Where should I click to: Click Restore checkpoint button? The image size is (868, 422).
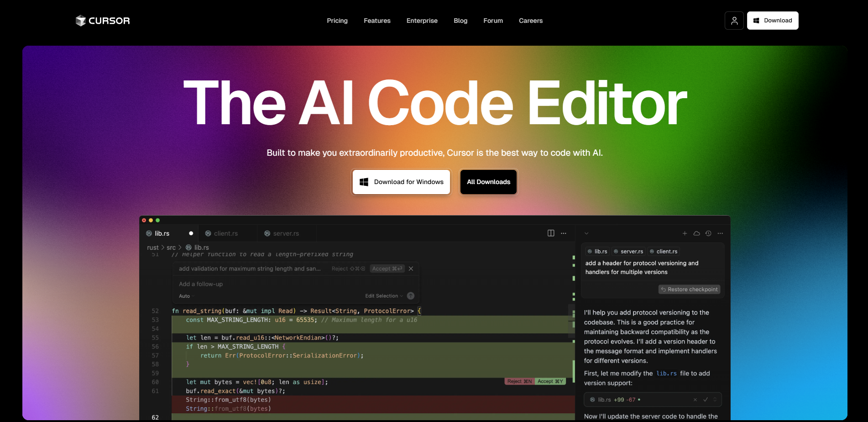690,290
